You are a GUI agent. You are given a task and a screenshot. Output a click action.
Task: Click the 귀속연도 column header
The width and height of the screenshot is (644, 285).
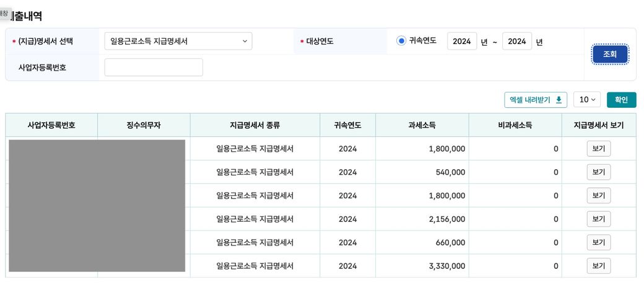(347, 125)
